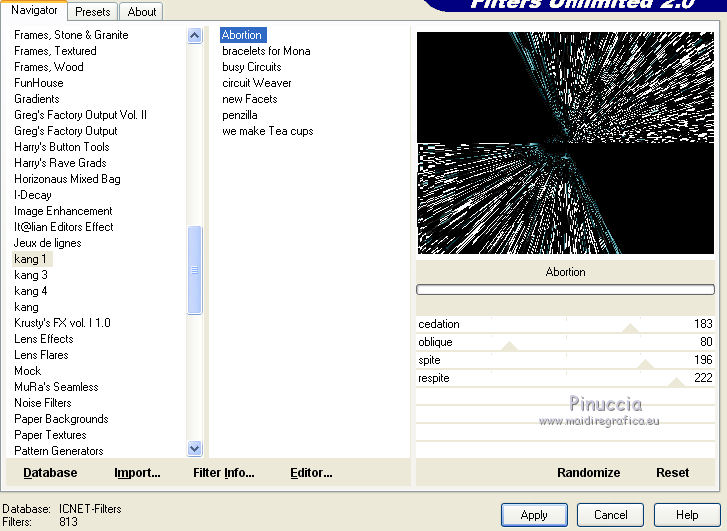Select 'new Facets' filter

point(249,99)
